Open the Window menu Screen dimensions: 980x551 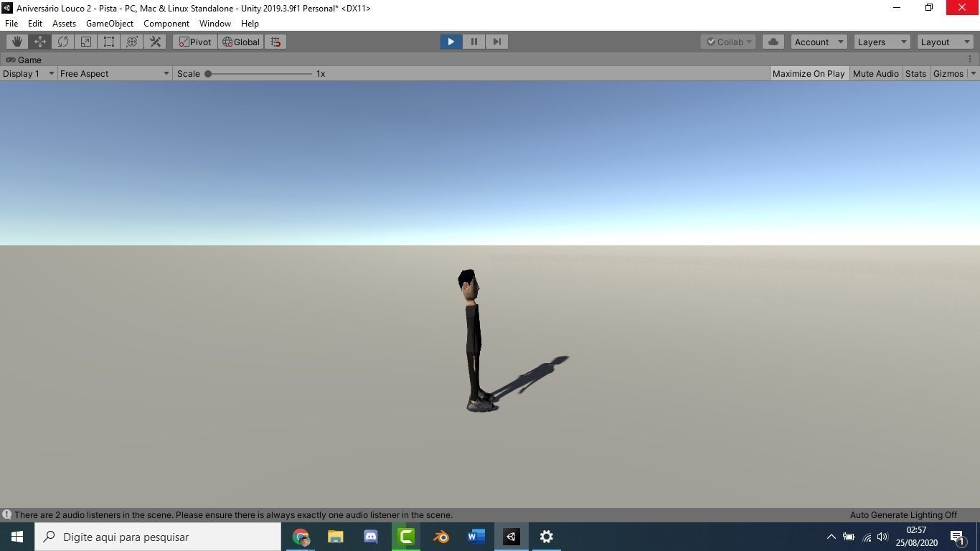click(215, 23)
